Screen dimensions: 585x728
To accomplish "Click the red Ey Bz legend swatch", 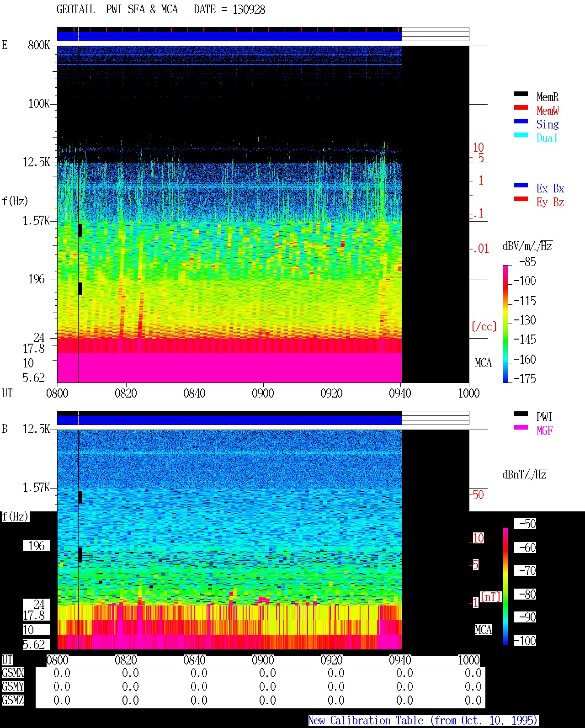I will point(521,199).
